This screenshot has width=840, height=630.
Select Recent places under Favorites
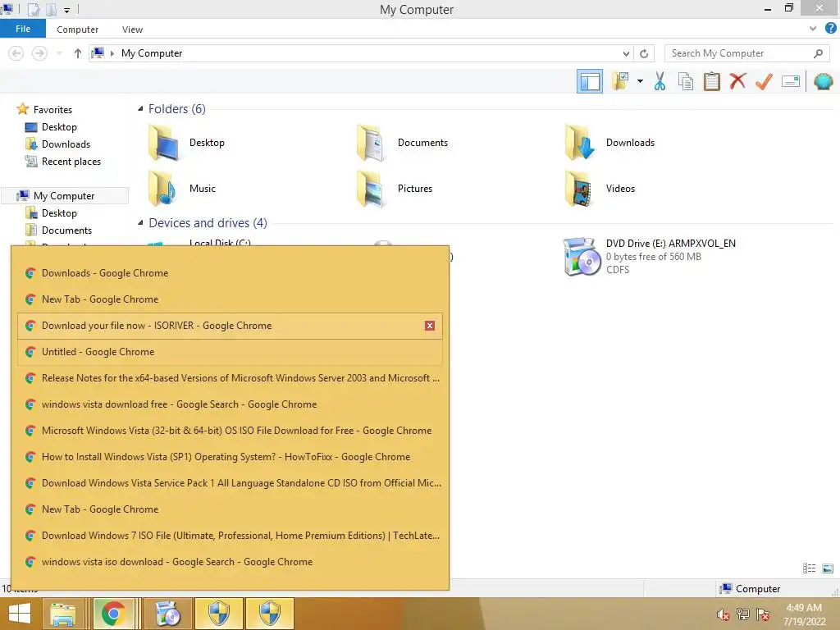point(71,162)
